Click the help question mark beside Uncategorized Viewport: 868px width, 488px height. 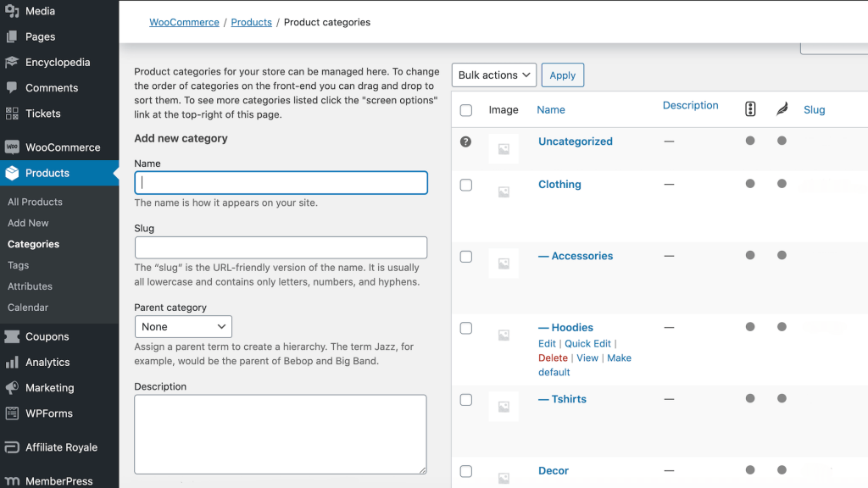465,141
